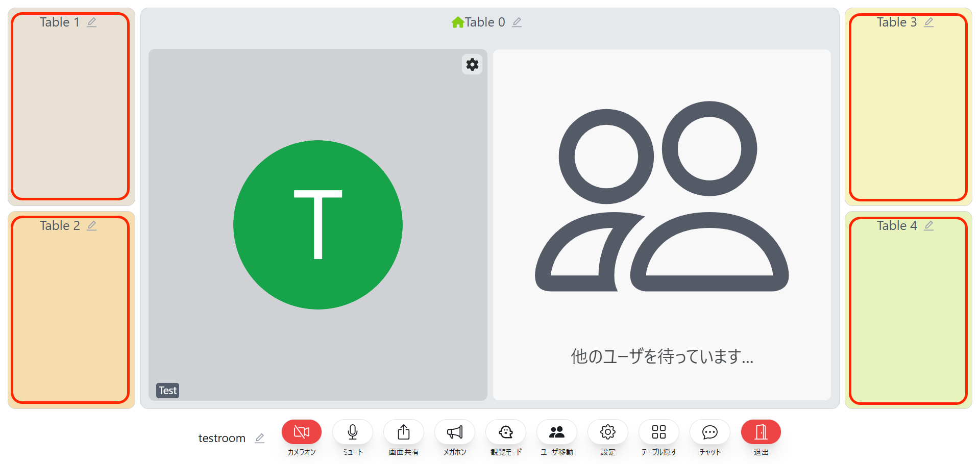Edit Table 4 name pencil
The height and width of the screenshot is (464, 980).
[929, 226]
